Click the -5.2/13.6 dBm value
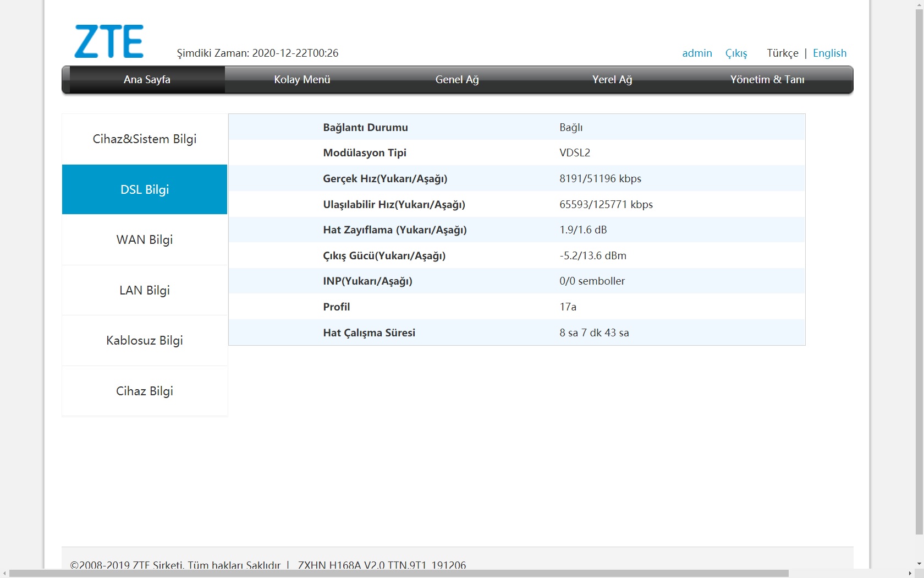The height and width of the screenshot is (578, 924). [x=593, y=255]
